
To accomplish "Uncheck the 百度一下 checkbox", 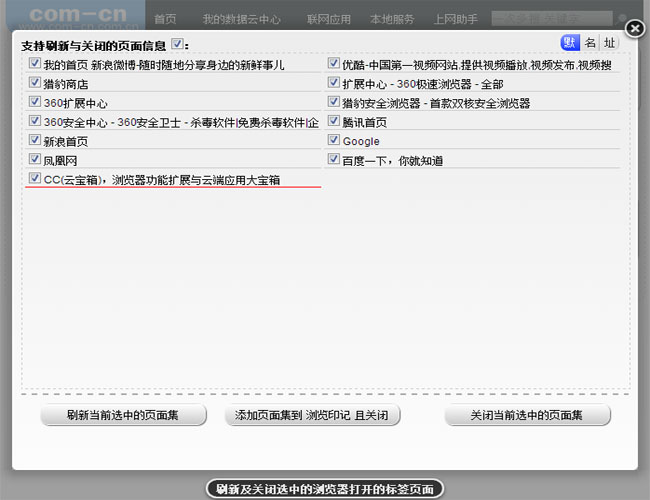I will (x=334, y=158).
